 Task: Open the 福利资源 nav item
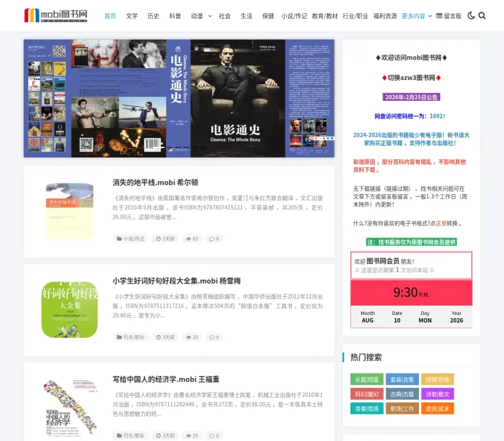(x=385, y=16)
